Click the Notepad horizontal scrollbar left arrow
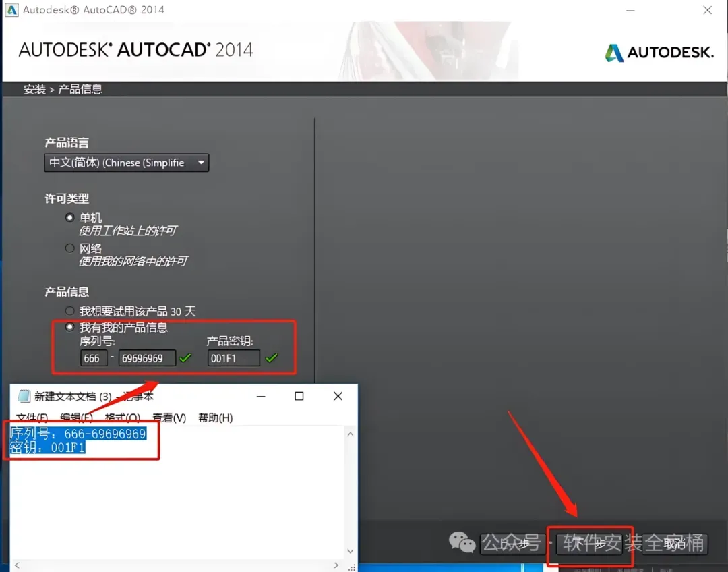Image resolution: width=728 pixels, height=572 pixels. click(17, 565)
